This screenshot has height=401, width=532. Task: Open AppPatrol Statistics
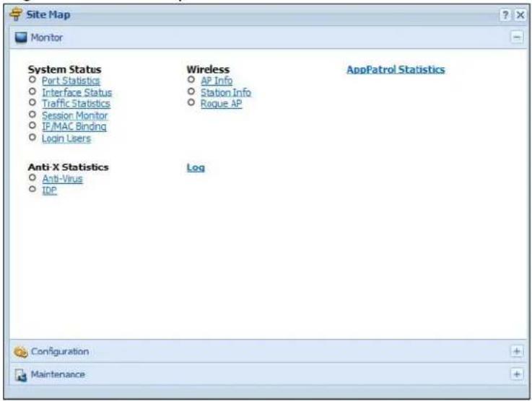click(x=396, y=69)
